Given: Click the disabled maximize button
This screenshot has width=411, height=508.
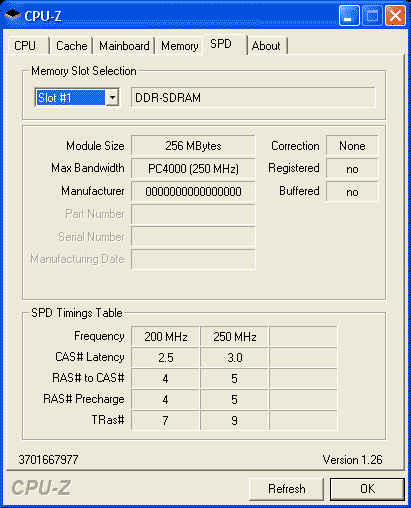Looking at the screenshot, I should 372,15.
